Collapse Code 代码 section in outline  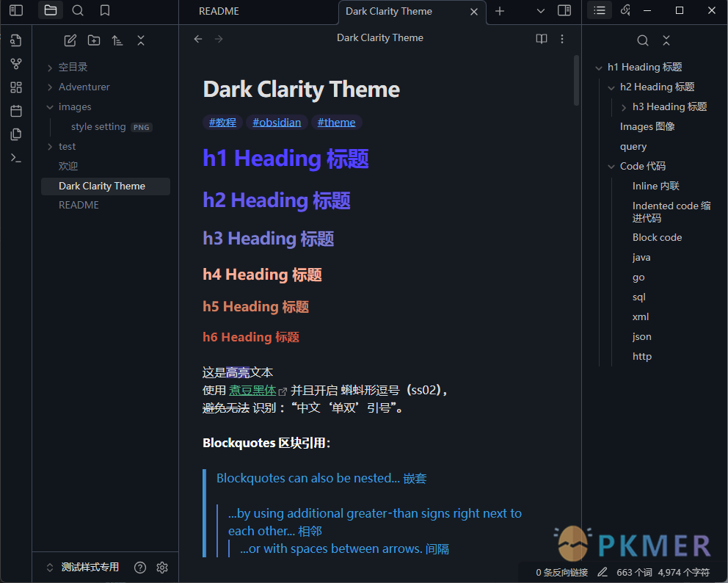point(611,167)
